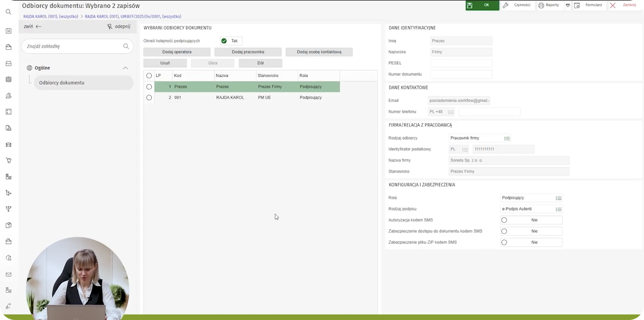Open Formularz in top toolbar

coord(589,5)
